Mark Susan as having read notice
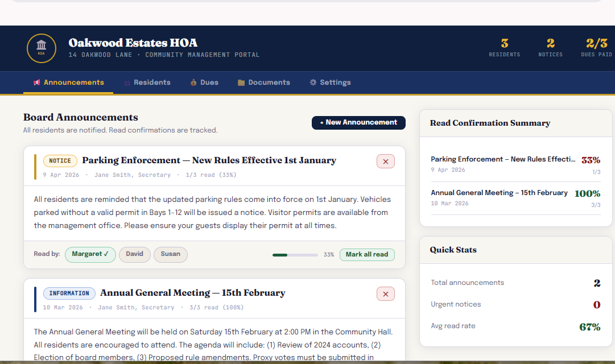The width and height of the screenshot is (615, 364). 170,254
